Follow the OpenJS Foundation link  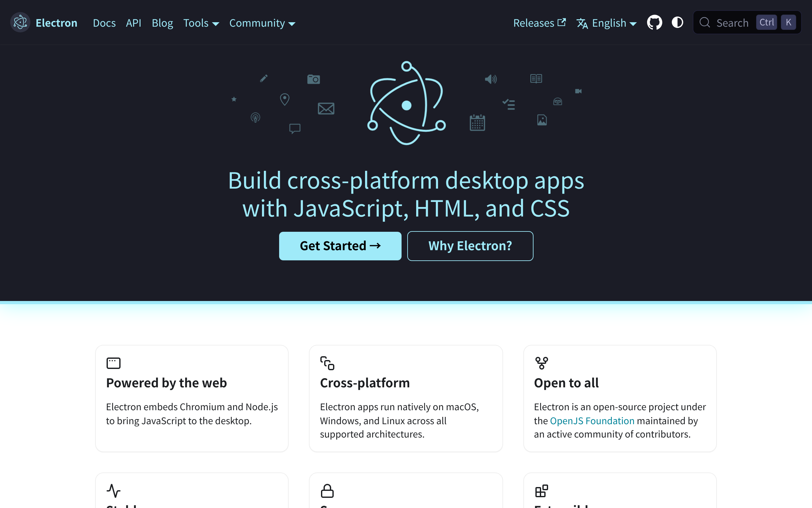592,421
